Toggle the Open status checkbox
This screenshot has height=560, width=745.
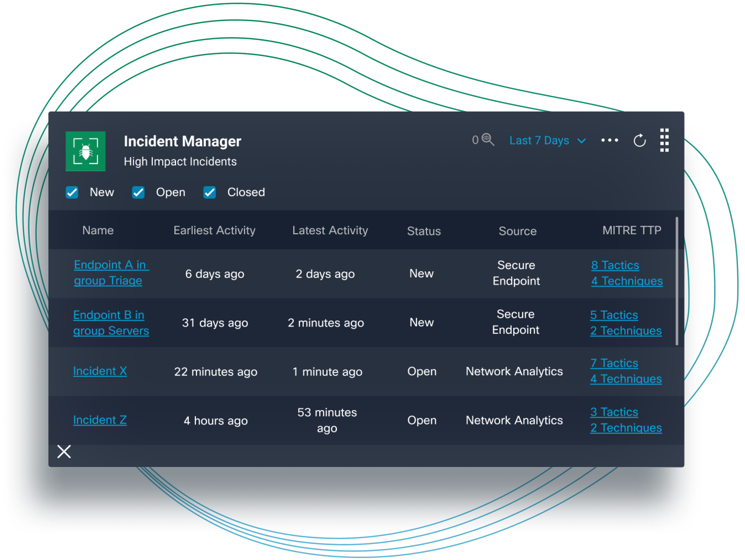point(138,192)
